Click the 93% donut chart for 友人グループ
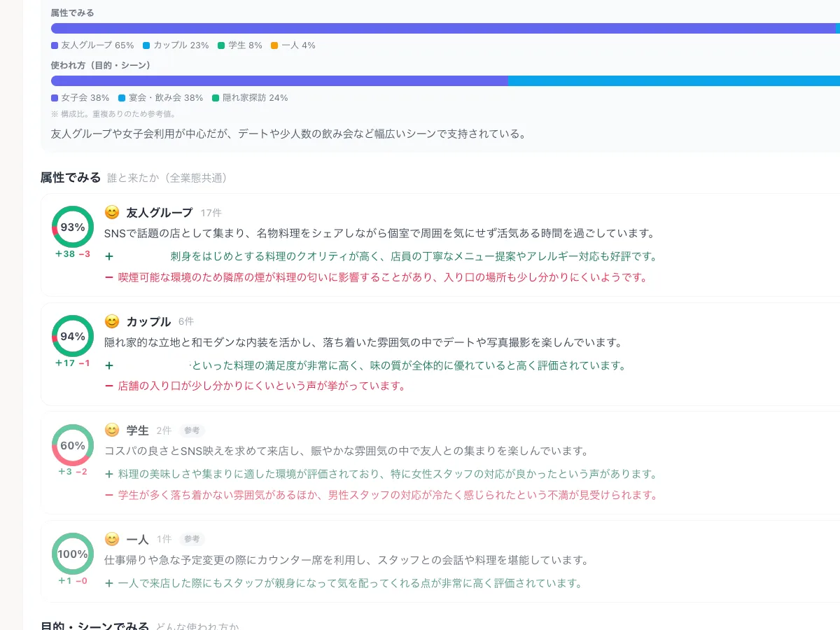Viewport: 840px width, 630px height. [73, 227]
